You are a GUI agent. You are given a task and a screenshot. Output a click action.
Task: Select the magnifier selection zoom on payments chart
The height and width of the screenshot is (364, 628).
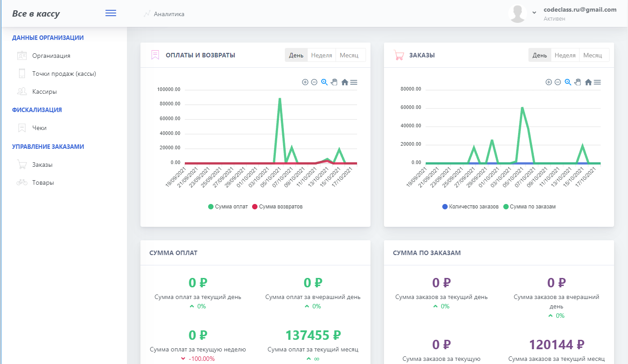(x=324, y=82)
